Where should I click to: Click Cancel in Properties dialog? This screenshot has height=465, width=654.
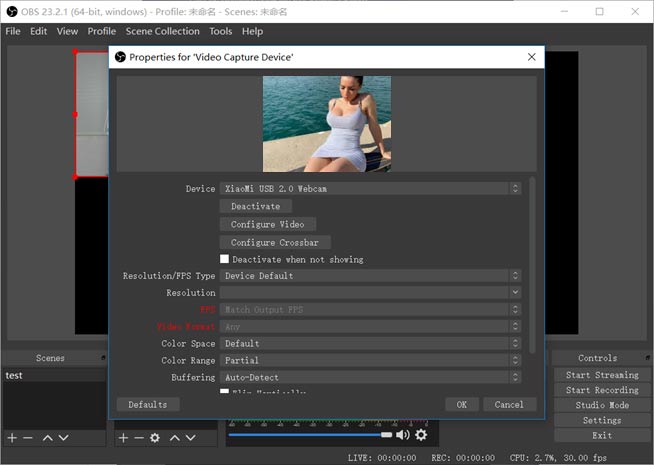(509, 405)
